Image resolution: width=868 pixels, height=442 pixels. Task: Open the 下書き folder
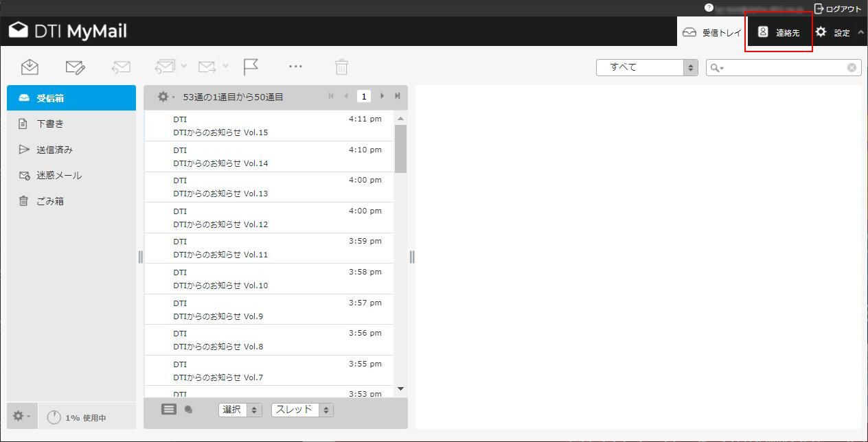71,124
